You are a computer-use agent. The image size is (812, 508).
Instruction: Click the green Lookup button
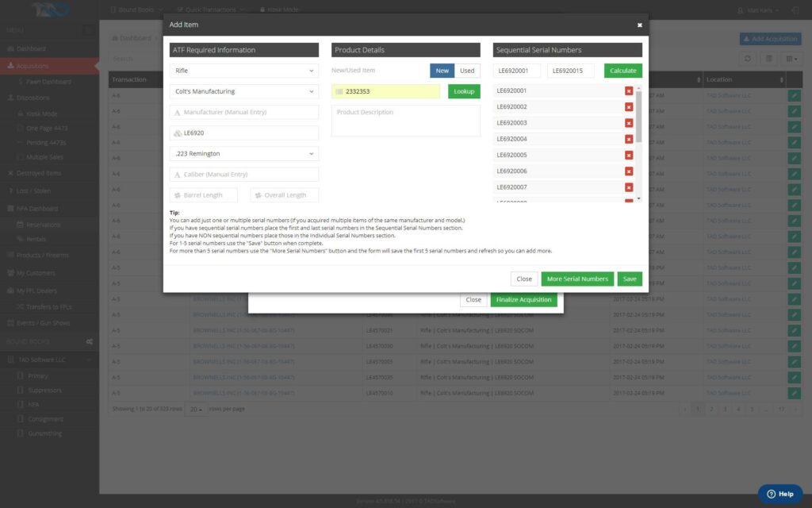pos(464,91)
